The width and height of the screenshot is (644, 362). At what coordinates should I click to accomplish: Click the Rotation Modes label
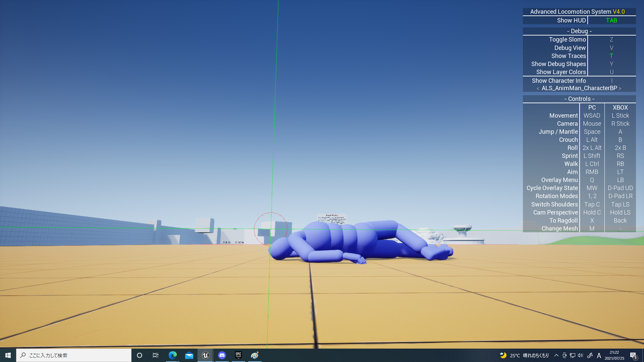click(x=556, y=196)
